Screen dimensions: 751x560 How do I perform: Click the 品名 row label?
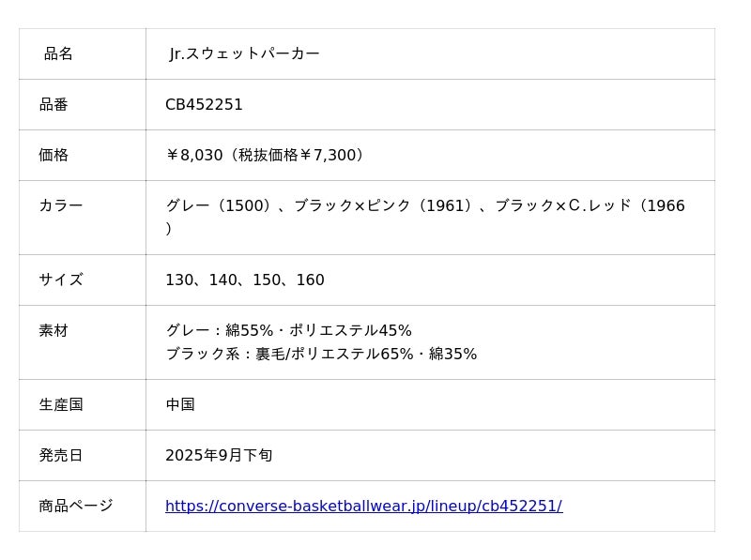(58, 54)
